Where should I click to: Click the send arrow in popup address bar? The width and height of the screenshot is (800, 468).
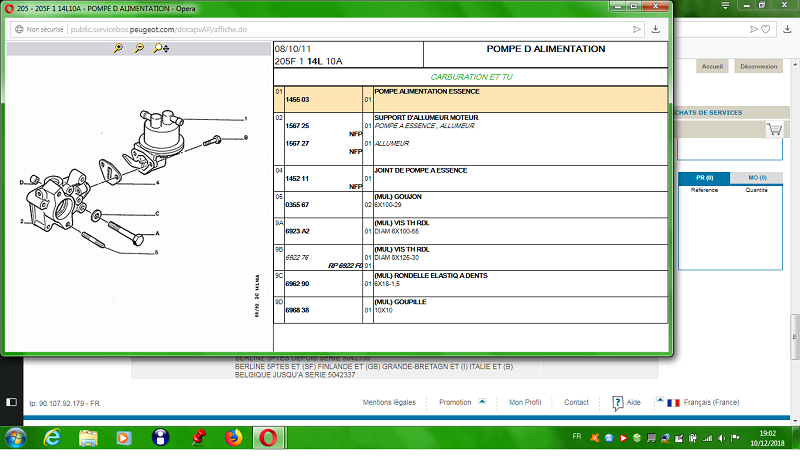point(637,30)
